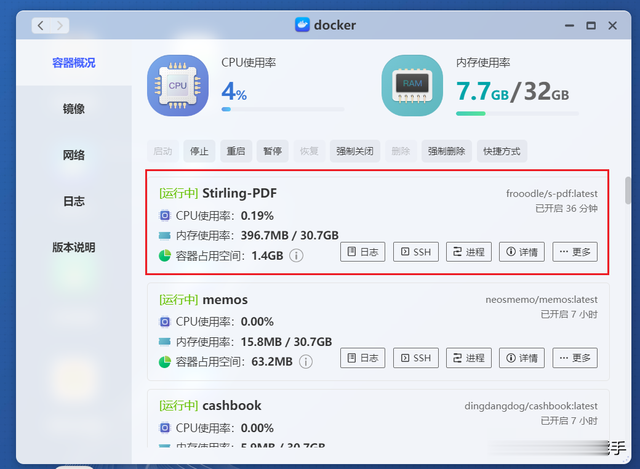The width and height of the screenshot is (640, 469).
Task: Open SSH for memos container
Action: (416, 358)
